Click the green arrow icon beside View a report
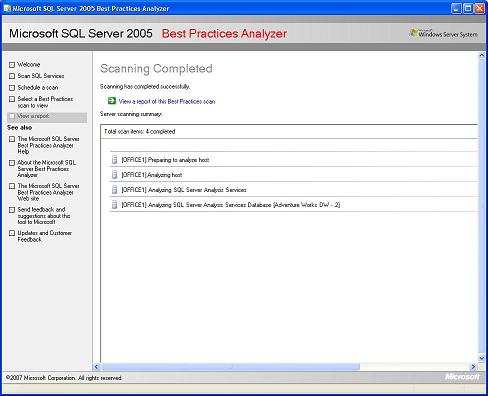 point(112,101)
